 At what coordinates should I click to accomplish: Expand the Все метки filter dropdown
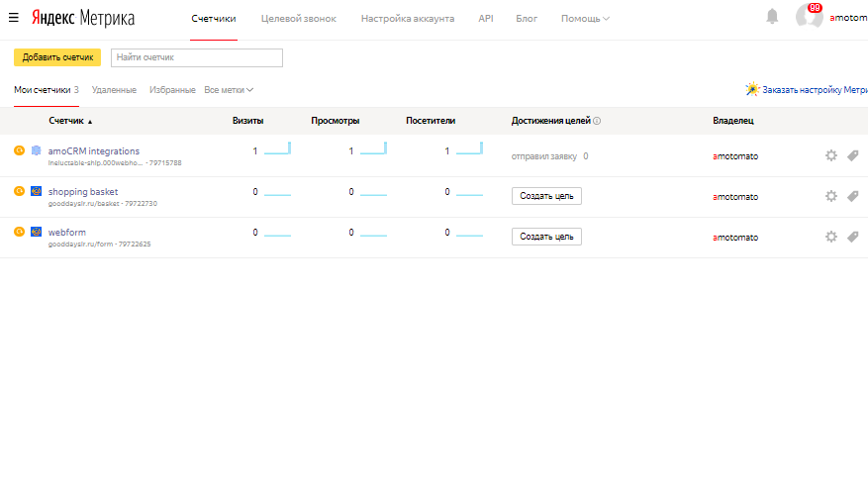click(229, 90)
